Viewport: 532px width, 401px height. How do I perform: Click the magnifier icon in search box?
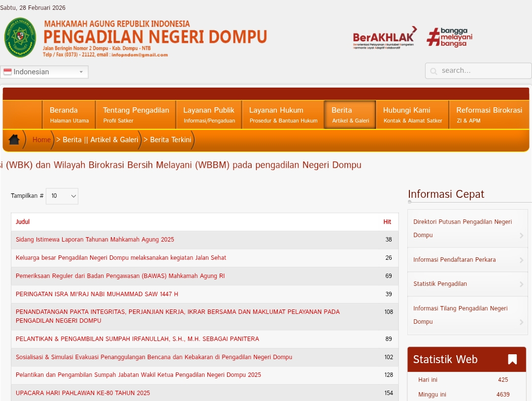[x=433, y=71]
